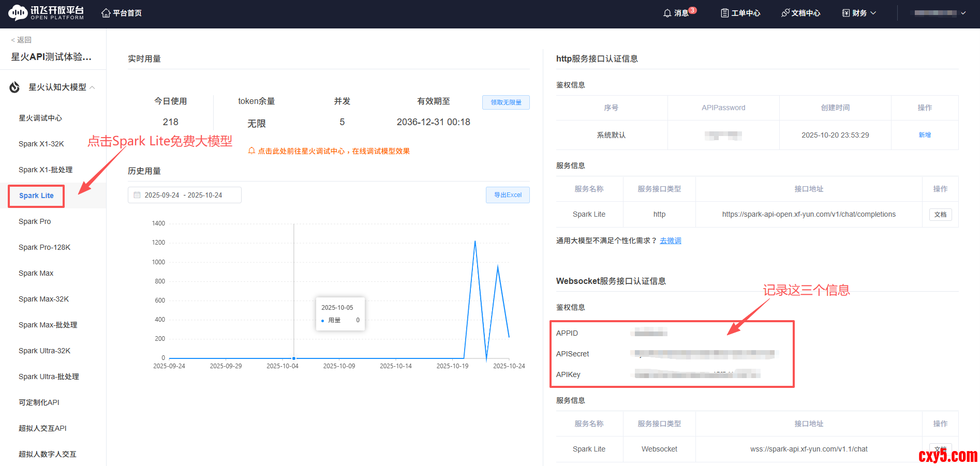
Task: Click the calendar icon in date range field
Action: pos(137,195)
